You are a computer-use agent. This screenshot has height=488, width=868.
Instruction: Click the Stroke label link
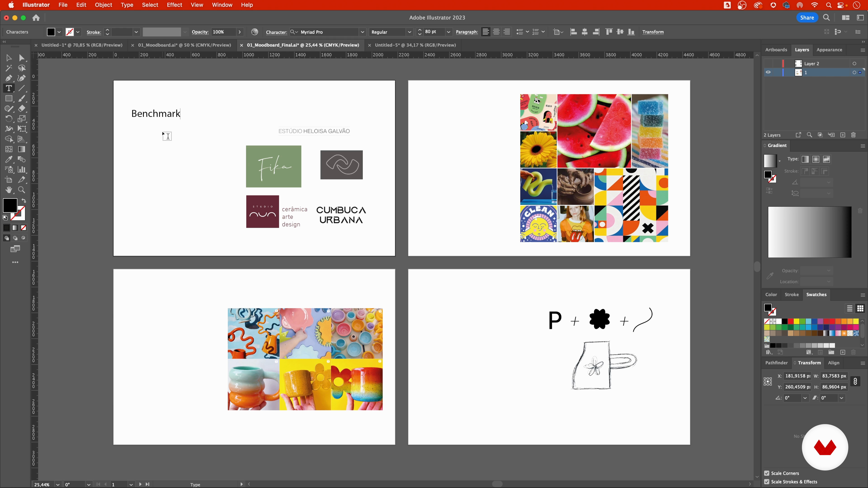(x=94, y=32)
